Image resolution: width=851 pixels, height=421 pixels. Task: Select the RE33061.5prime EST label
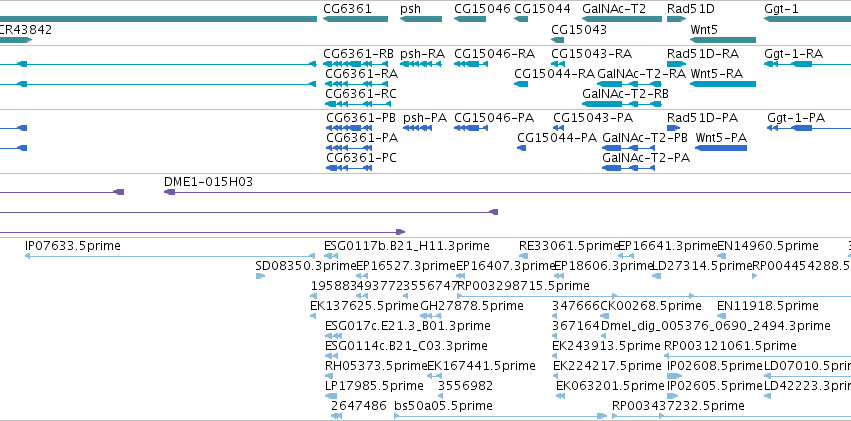click(568, 246)
